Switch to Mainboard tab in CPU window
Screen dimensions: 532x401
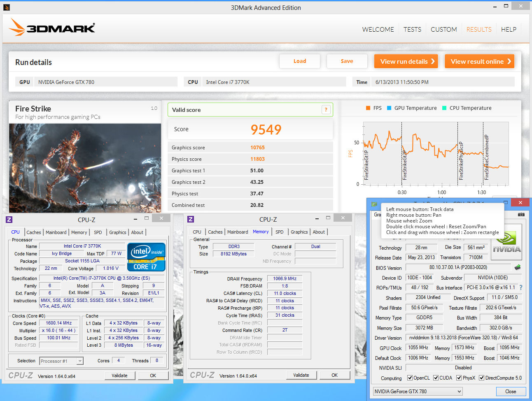click(x=56, y=232)
